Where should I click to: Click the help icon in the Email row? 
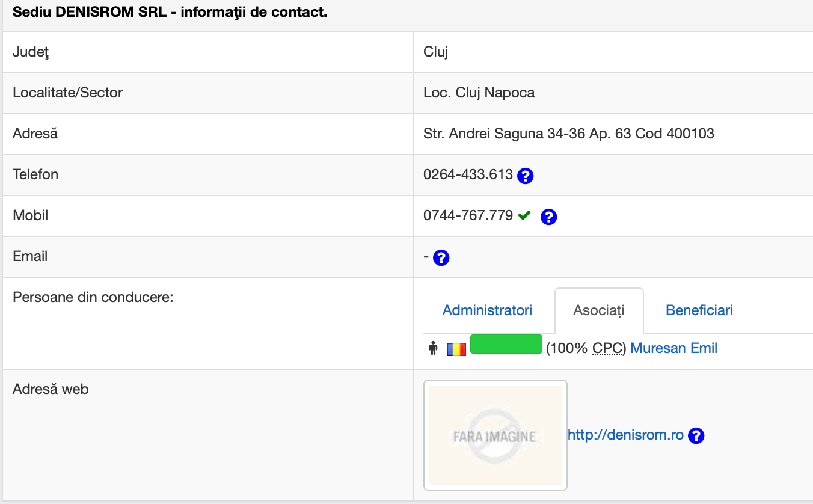441,258
